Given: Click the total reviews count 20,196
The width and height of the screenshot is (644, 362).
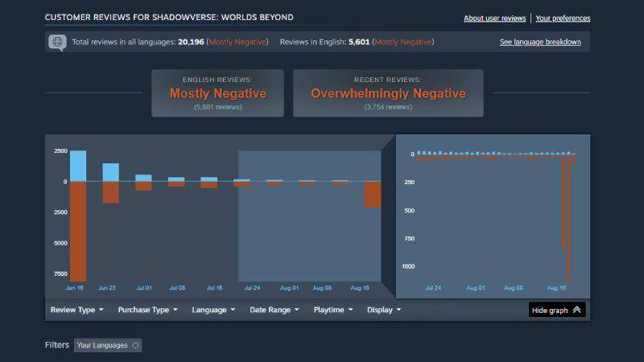Looking at the screenshot, I should [x=191, y=42].
